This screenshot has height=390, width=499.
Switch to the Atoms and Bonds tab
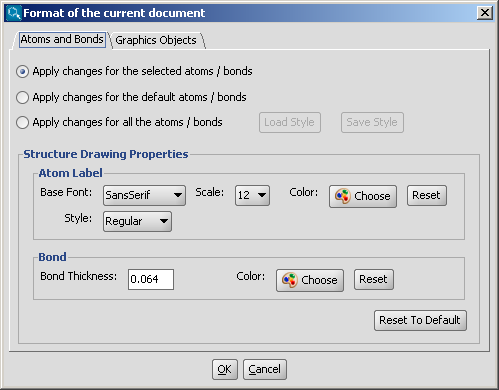pyautogui.click(x=62, y=40)
